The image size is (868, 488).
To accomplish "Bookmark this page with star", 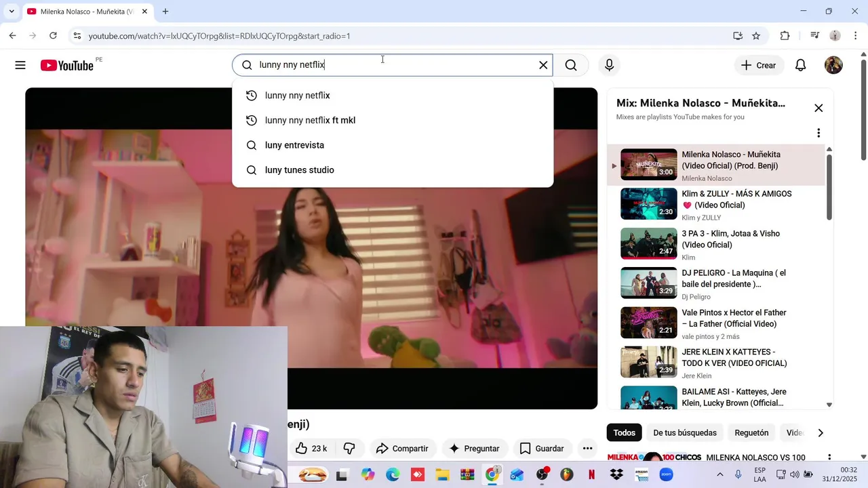I will tap(756, 36).
